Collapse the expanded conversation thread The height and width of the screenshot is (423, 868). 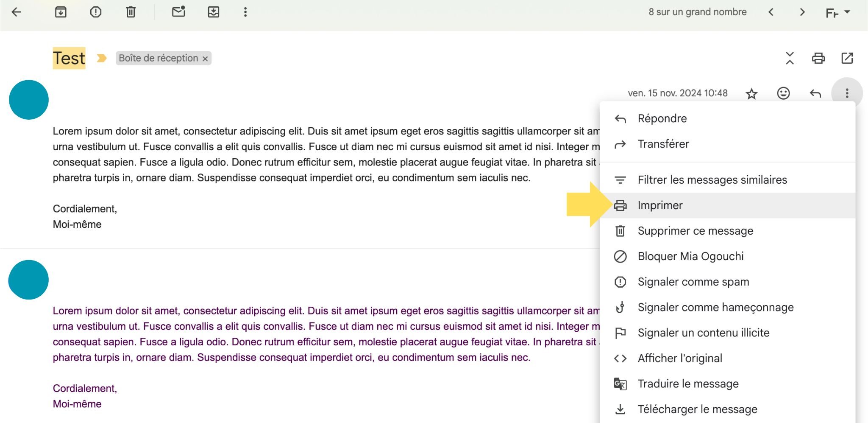[790, 58]
